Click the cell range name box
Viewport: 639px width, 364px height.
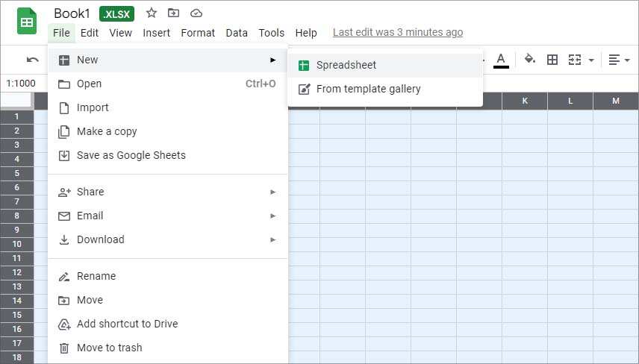[x=21, y=84]
